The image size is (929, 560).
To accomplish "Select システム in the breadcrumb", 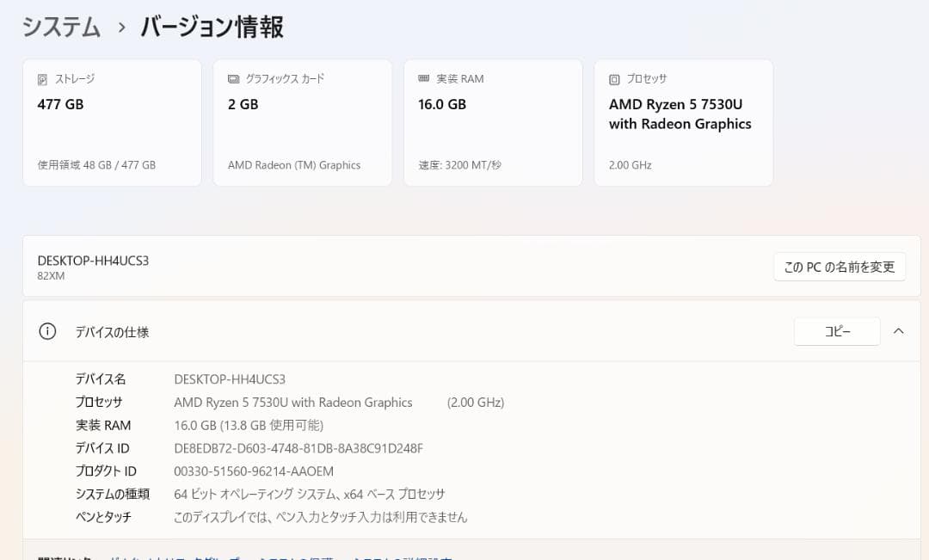I will 60,27.
